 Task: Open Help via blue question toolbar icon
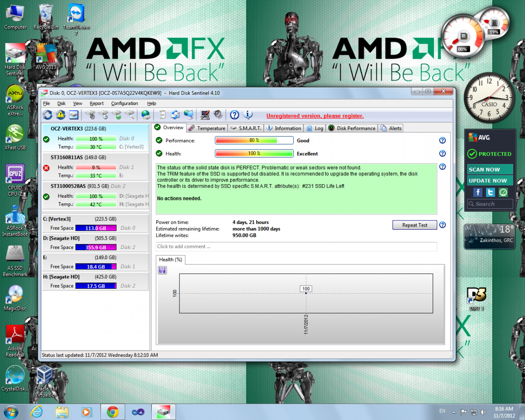click(234, 115)
